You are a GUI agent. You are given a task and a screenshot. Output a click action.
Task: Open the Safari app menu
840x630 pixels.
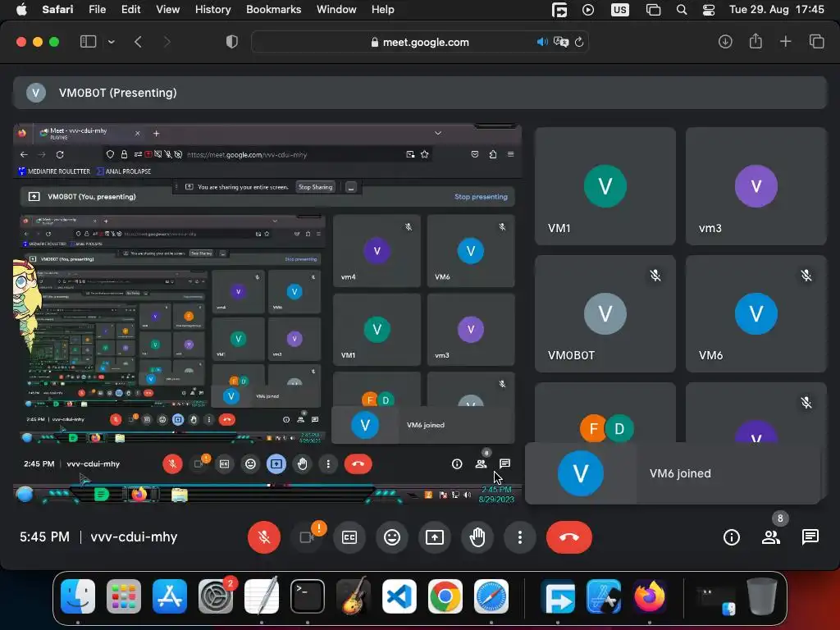tap(57, 10)
